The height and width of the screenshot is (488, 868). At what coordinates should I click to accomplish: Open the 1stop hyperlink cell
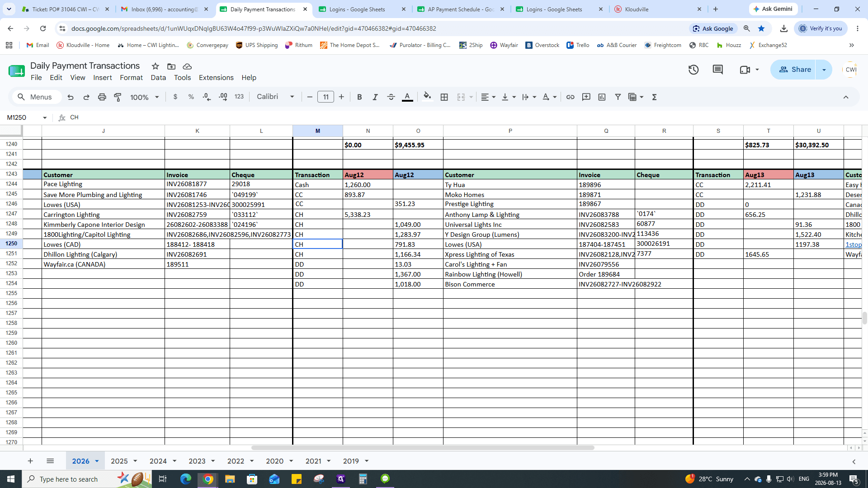[x=853, y=244]
